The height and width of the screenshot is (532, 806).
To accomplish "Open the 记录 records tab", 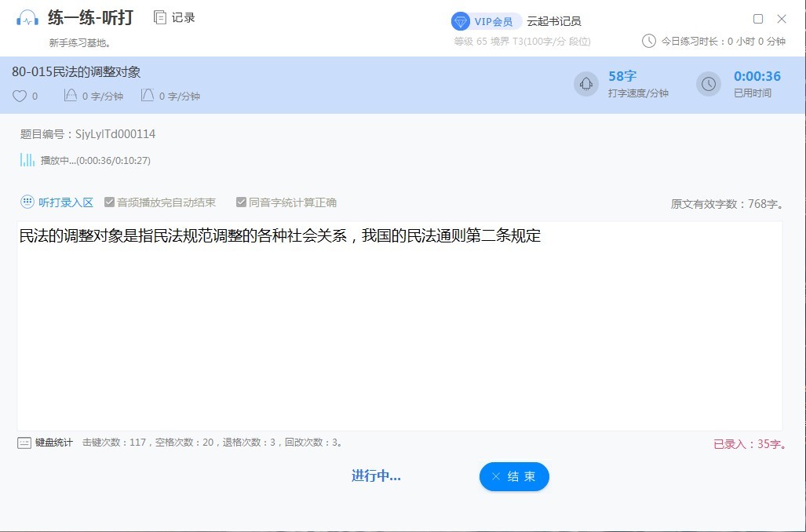I will coord(173,16).
